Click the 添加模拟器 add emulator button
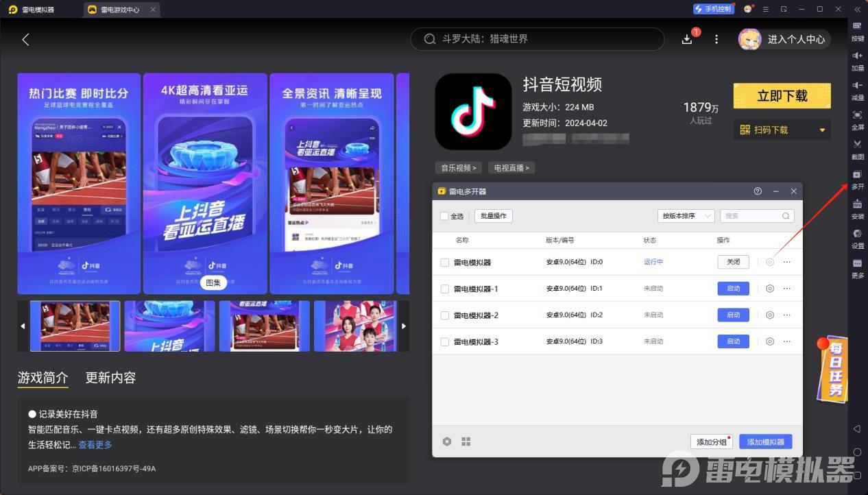The image size is (868, 495). [x=766, y=442]
